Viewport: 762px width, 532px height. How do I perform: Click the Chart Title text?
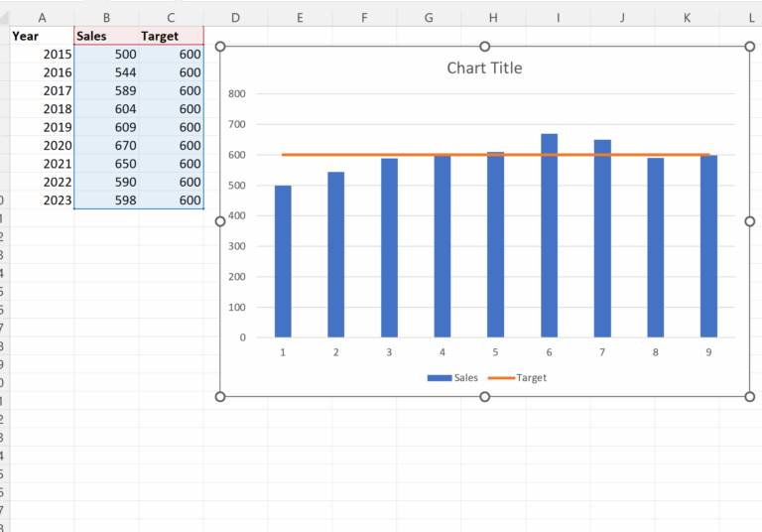click(484, 68)
